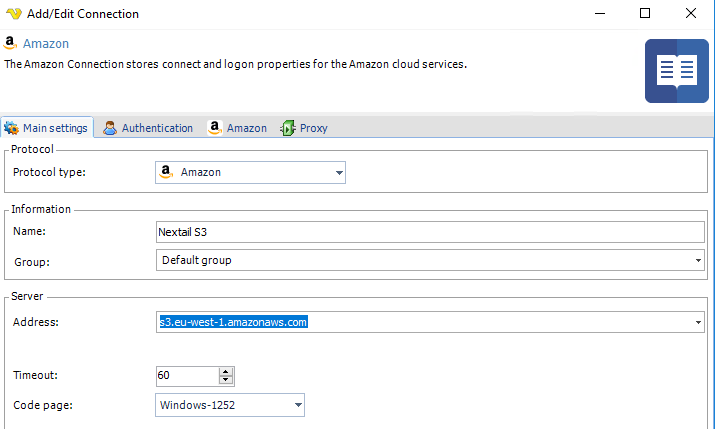Click the Amazon icon on the Amazon tab
Viewport: 715px width, 429px height.
coord(214,128)
